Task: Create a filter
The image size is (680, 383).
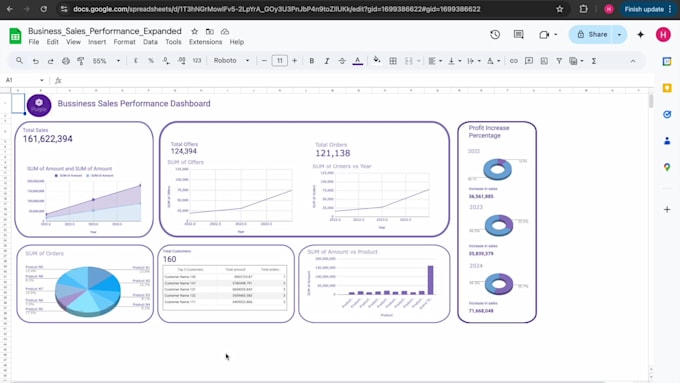Action: (x=559, y=61)
